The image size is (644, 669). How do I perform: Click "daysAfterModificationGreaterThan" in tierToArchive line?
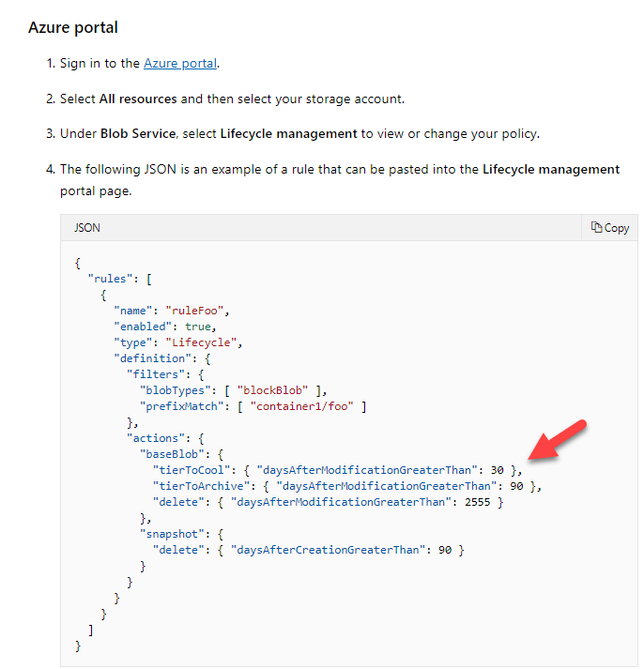[387, 486]
